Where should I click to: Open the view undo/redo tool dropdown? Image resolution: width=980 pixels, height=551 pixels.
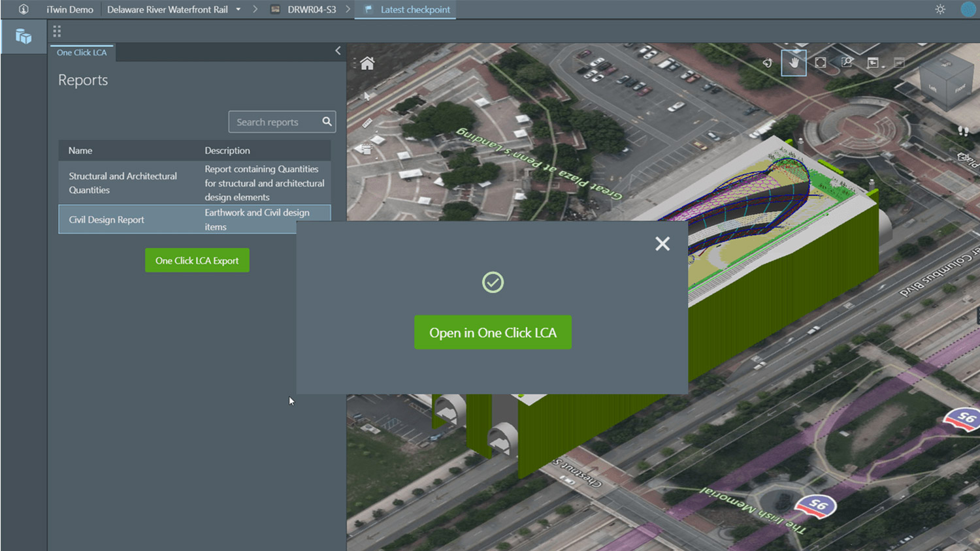click(x=874, y=63)
